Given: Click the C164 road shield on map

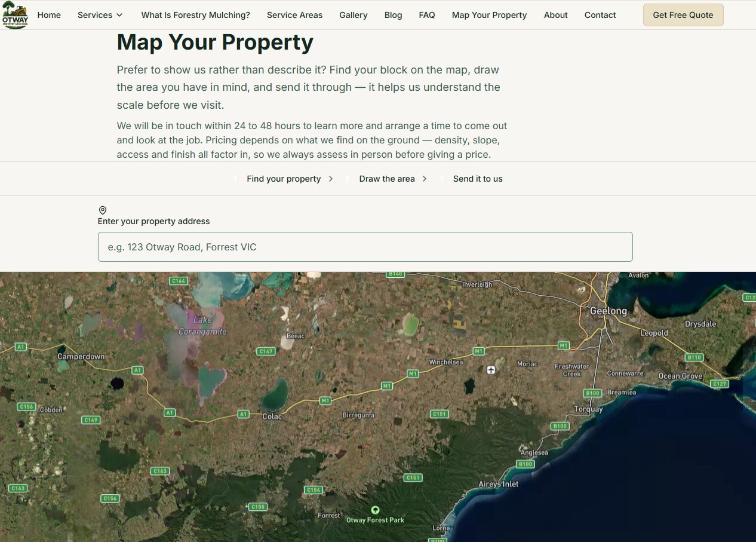Looking at the screenshot, I should [x=179, y=281].
